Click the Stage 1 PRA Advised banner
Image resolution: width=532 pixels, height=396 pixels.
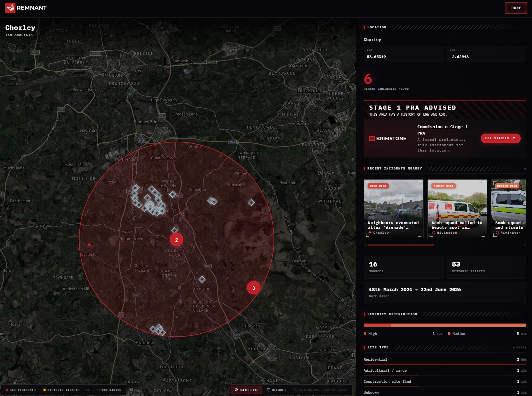click(x=445, y=110)
